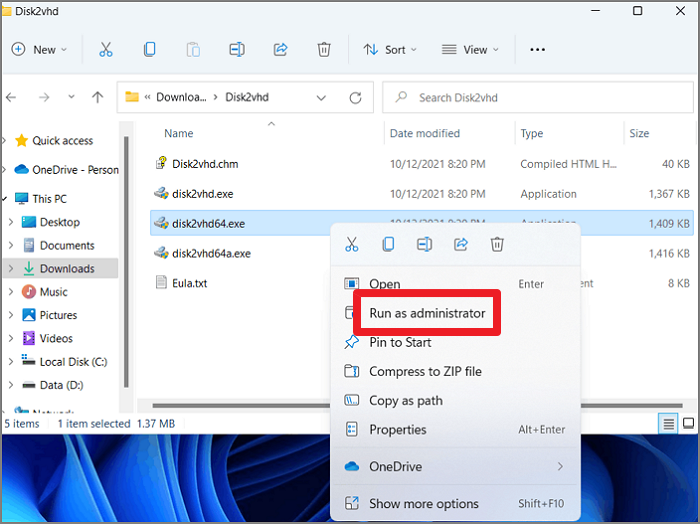
Task: Click the Up arrow navigation button
Action: click(x=97, y=98)
